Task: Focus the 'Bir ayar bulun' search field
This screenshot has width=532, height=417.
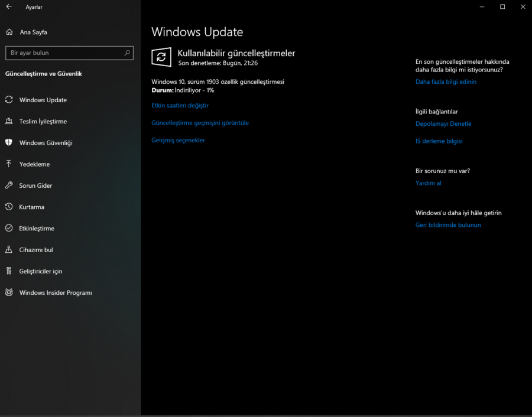Action: [x=69, y=53]
